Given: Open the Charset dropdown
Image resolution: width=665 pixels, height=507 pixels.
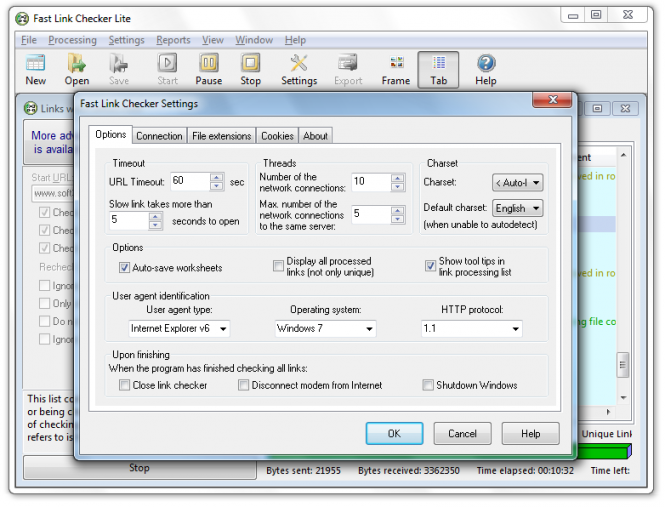Looking at the screenshot, I should [517, 183].
